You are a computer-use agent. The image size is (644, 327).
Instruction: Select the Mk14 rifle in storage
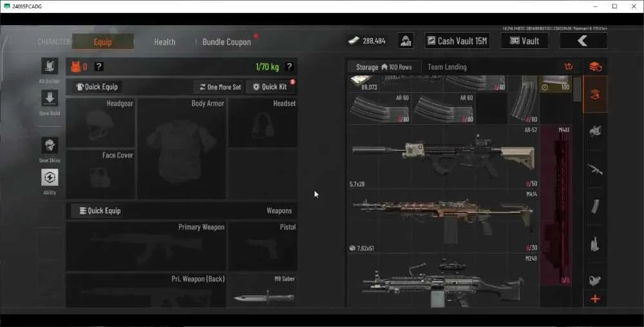tap(444, 221)
